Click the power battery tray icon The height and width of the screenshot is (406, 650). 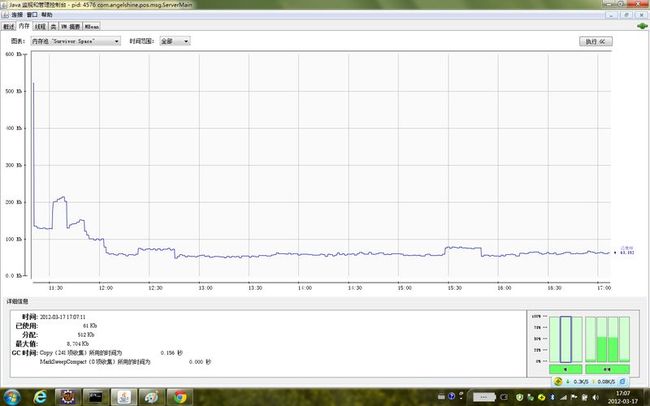[585, 397]
